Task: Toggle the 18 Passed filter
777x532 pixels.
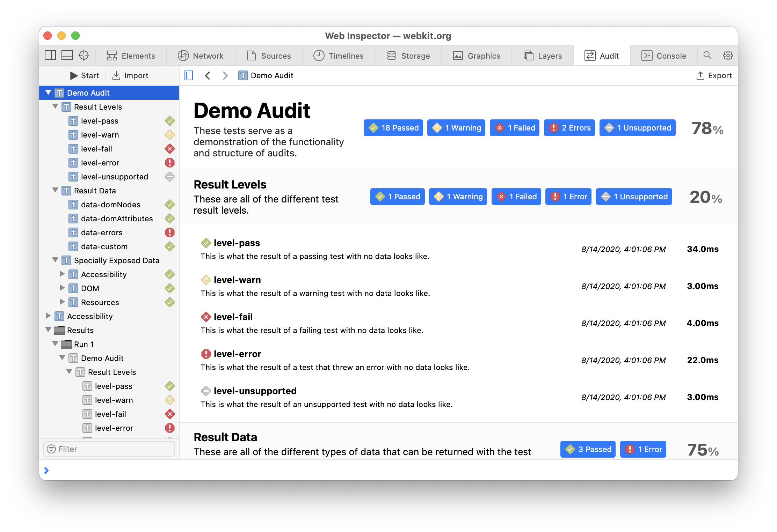Action: (x=393, y=128)
